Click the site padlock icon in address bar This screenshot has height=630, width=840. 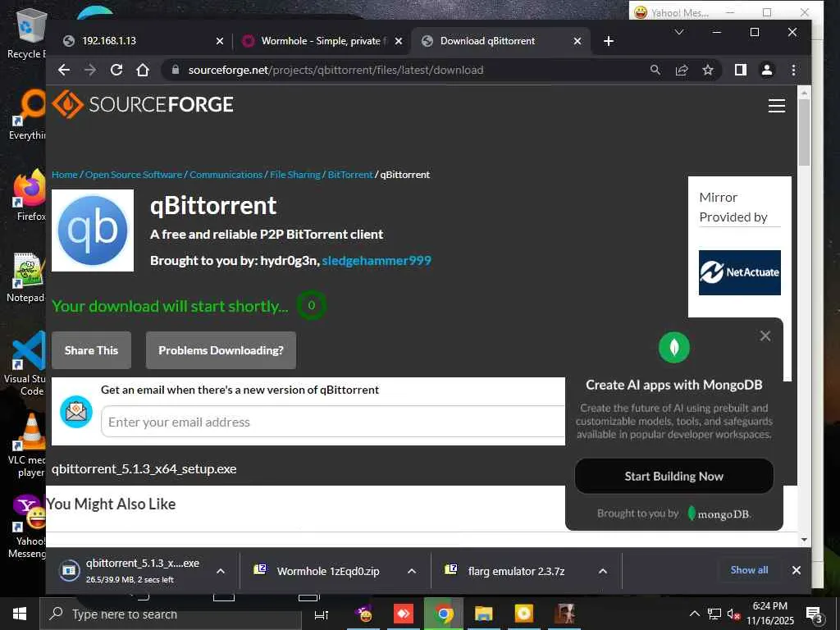(176, 70)
